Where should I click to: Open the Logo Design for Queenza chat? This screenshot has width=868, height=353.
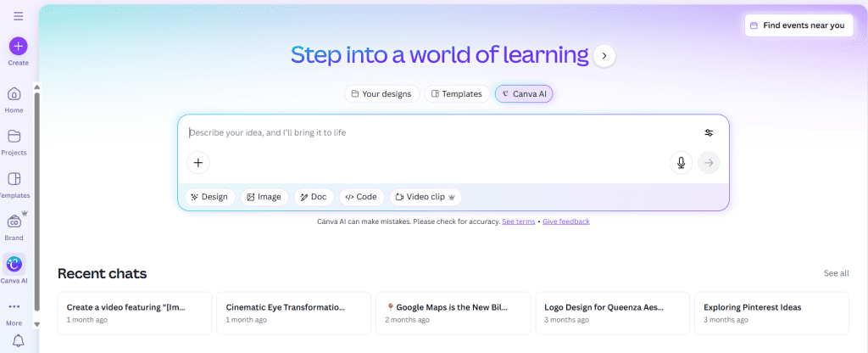(612, 313)
